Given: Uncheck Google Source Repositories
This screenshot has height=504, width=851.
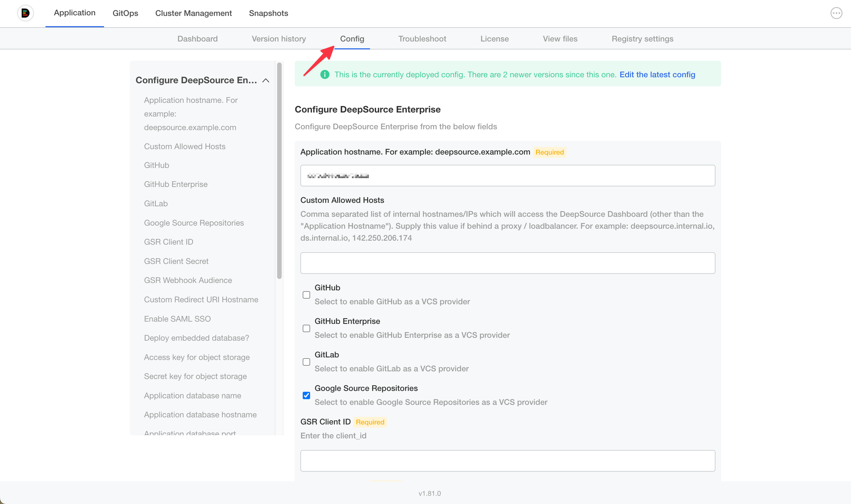Looking at the screenshot, I should click(306, 395).
